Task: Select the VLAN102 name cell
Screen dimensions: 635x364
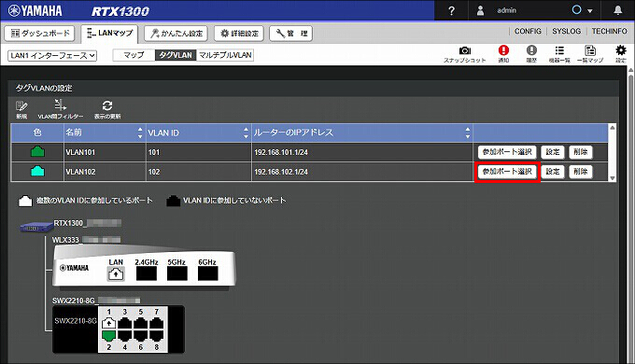Action: point(105,172)
